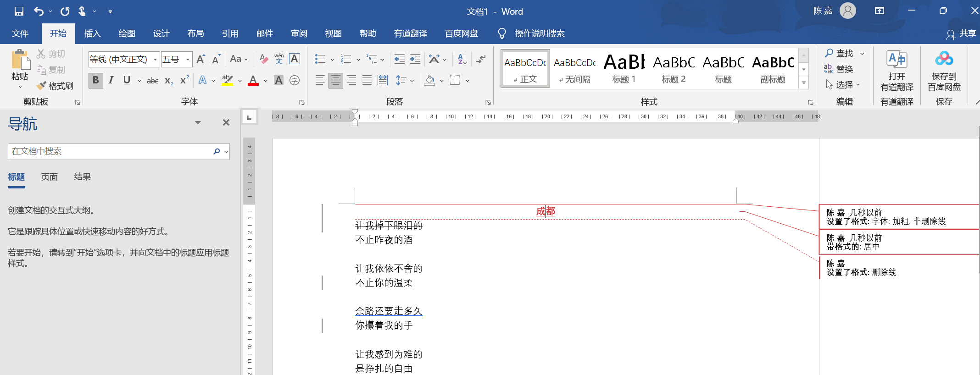Redo with the repeat arrow icon
This screenshot has height=375, width=980.
[x=65, y=11]
